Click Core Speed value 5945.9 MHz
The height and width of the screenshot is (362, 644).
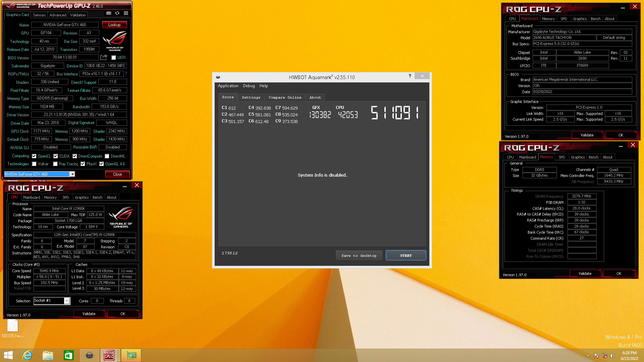tap(49, 271)
